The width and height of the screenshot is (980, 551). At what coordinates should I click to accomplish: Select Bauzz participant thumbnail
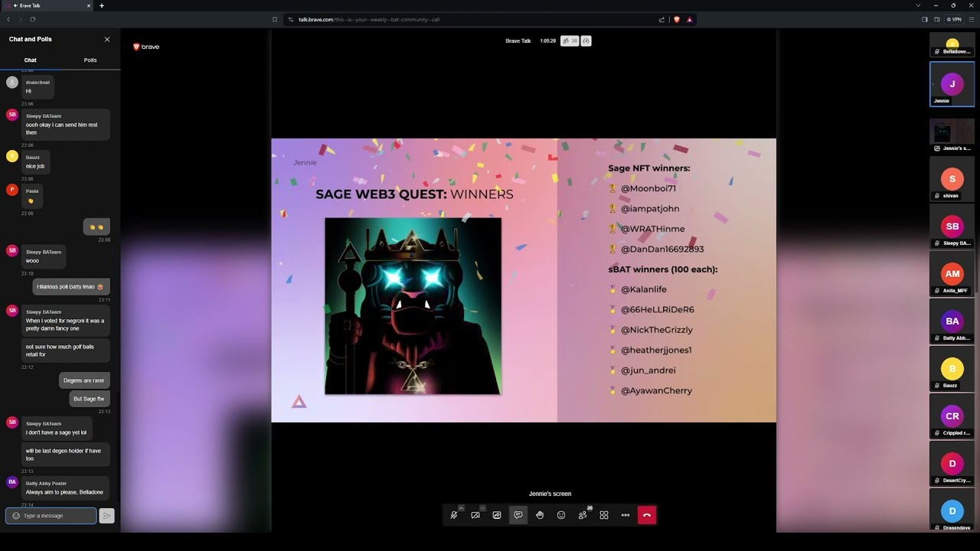952,368
